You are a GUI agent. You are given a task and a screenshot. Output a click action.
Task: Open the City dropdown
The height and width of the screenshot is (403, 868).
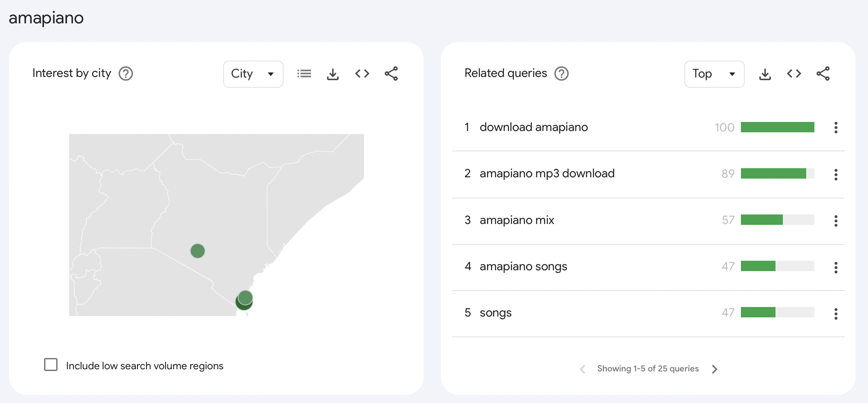pos(253,74)
